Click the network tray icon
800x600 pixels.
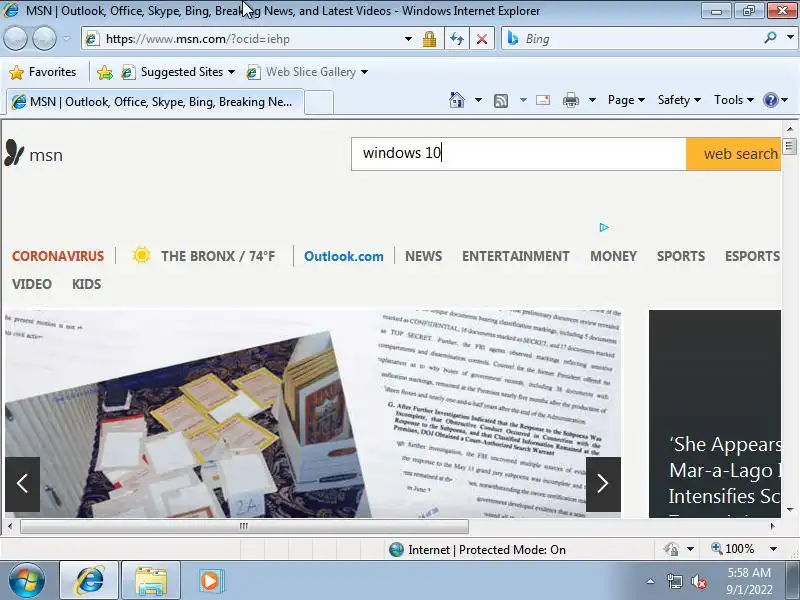click(674, 581)
